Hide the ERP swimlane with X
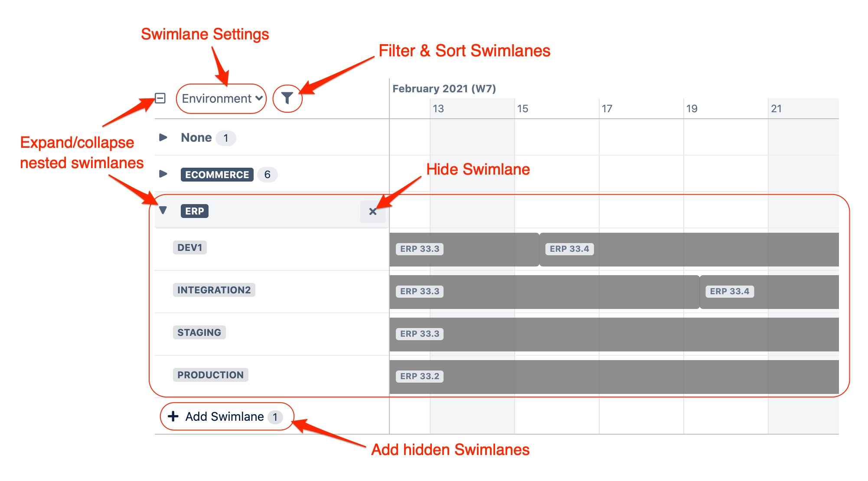Image resolution: width=868 pixels, height=481 pixels. tap(372, 212)
